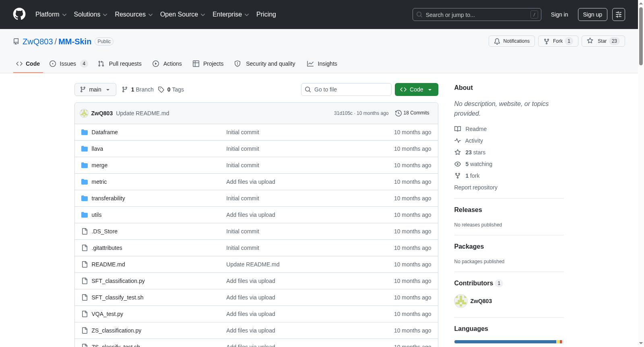Open the metric folder

click(x=99, y=182)
